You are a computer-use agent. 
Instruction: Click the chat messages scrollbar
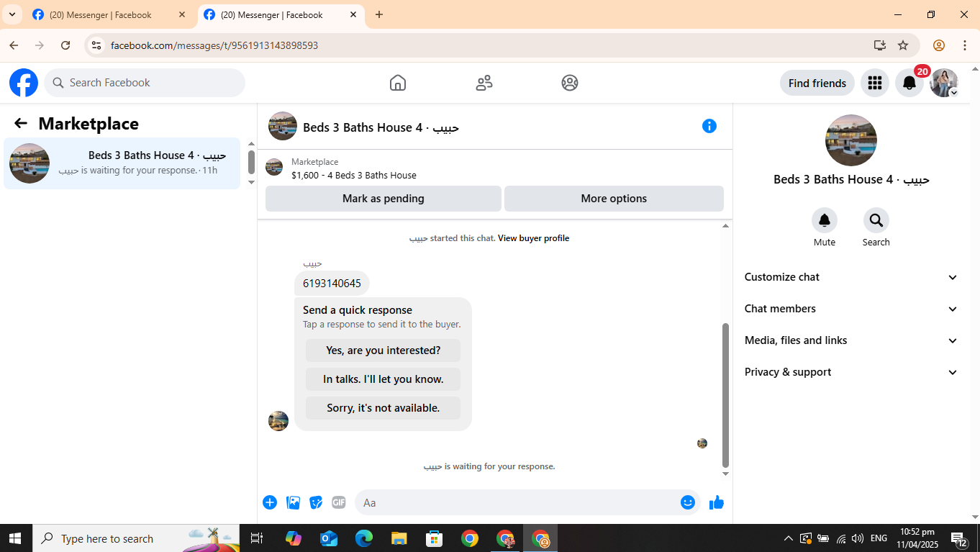click(725, 395)
